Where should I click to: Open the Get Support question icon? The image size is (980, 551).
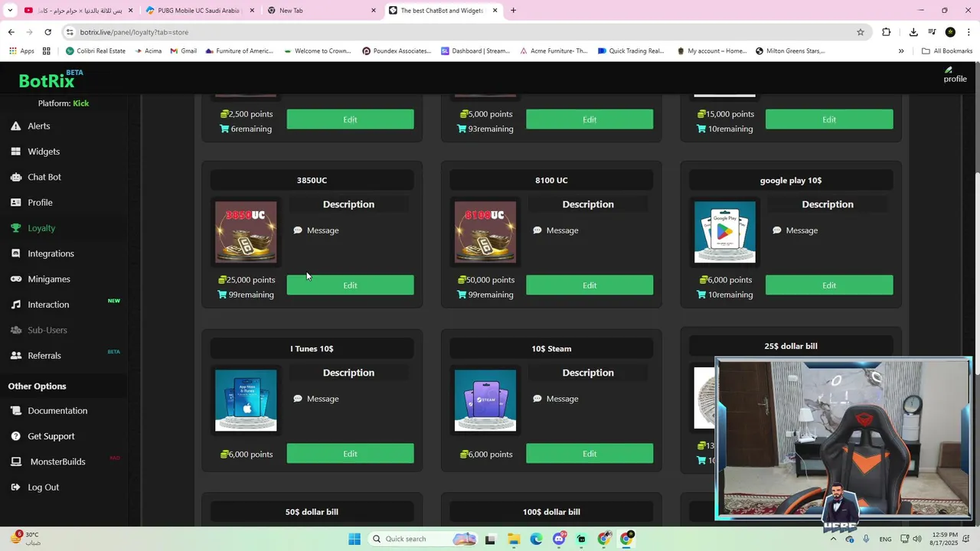15,436
